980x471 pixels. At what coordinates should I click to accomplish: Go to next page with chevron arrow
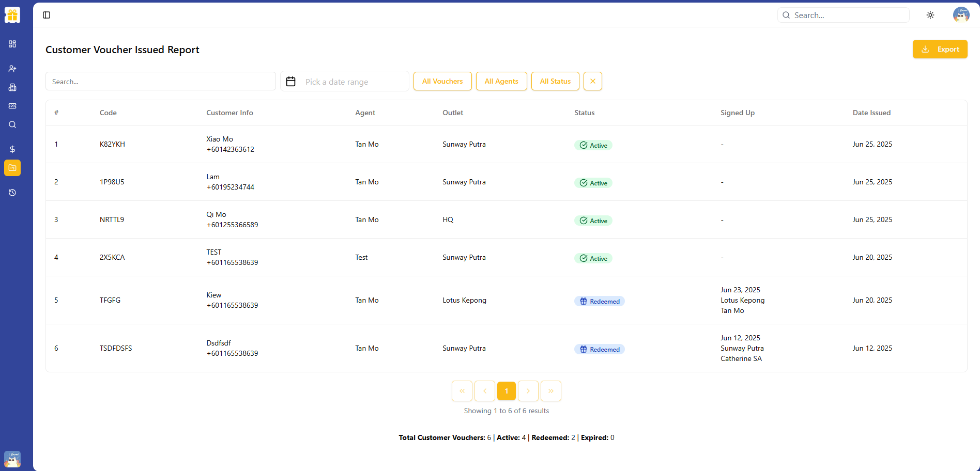pos(528,391)
